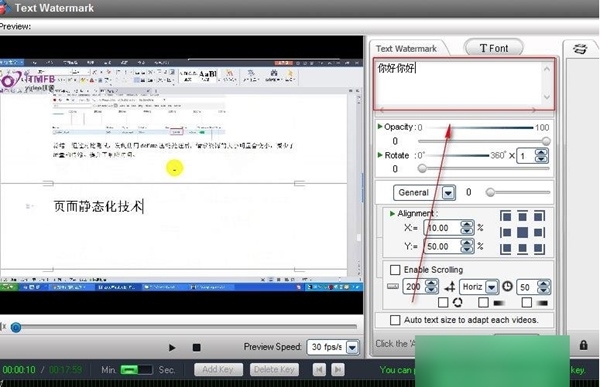Tick the checkbox beside the left-fading gradient icon
The height and width of the screenshot is (387, 600).
483,302
